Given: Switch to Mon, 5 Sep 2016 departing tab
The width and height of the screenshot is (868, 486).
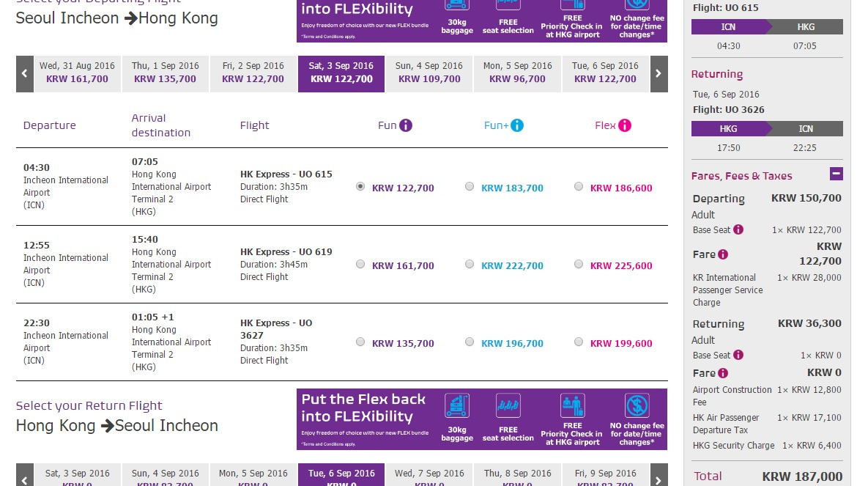Looking at the screenshot, I should click(x=517, y=73).
